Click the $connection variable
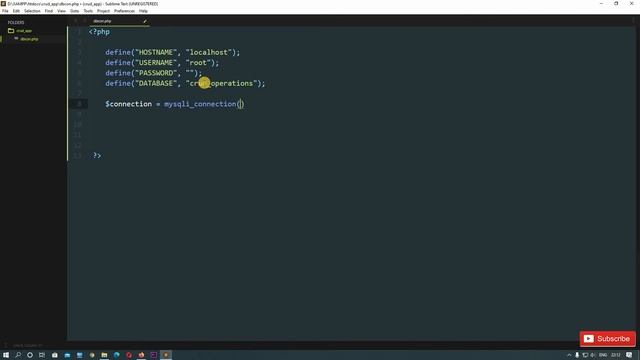Screen dimensions: 640x360 coord(129,104)
